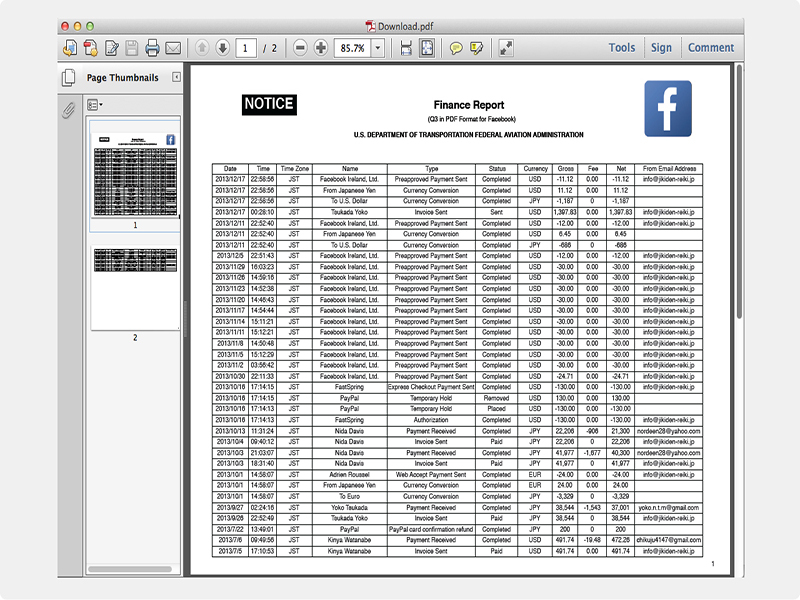The height and width of the screenshot is (600, 800).
Task: Click the Page Thumbnails panel icon
Action: pyautogui.click(x=68, y=78)
